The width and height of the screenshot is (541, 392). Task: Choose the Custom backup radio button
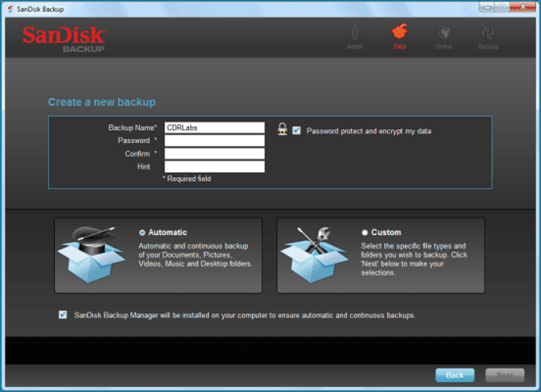365,233
